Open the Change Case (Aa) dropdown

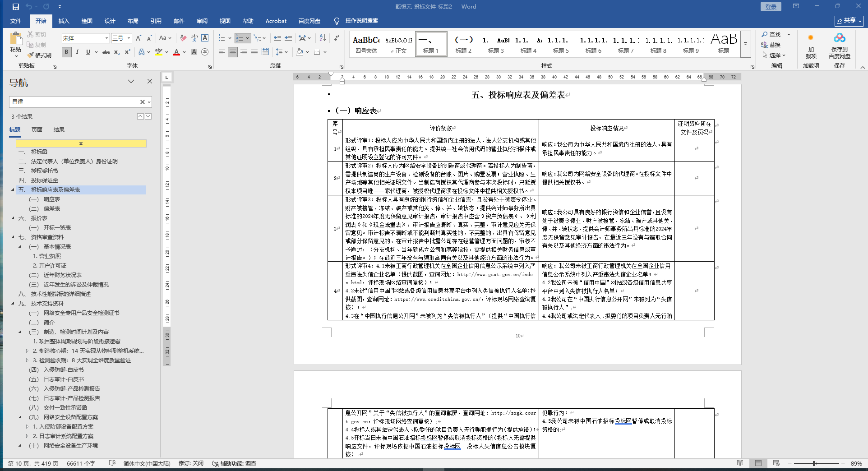(x=165, y=38)
